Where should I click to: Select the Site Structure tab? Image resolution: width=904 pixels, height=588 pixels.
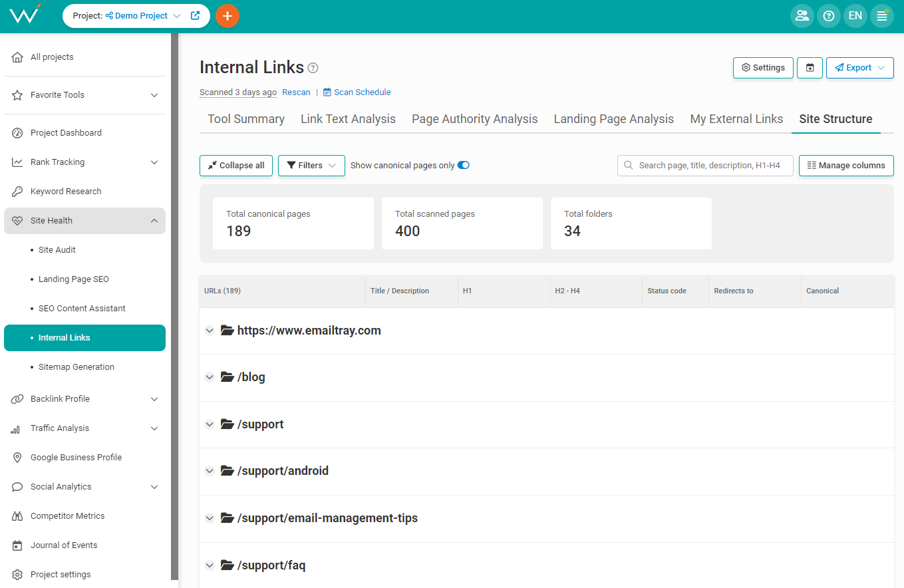[835, 119]
